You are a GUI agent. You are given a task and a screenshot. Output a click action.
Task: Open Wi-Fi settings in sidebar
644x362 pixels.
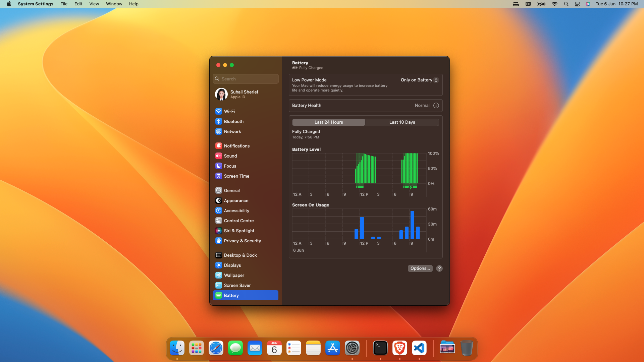[x=229, y=111]
